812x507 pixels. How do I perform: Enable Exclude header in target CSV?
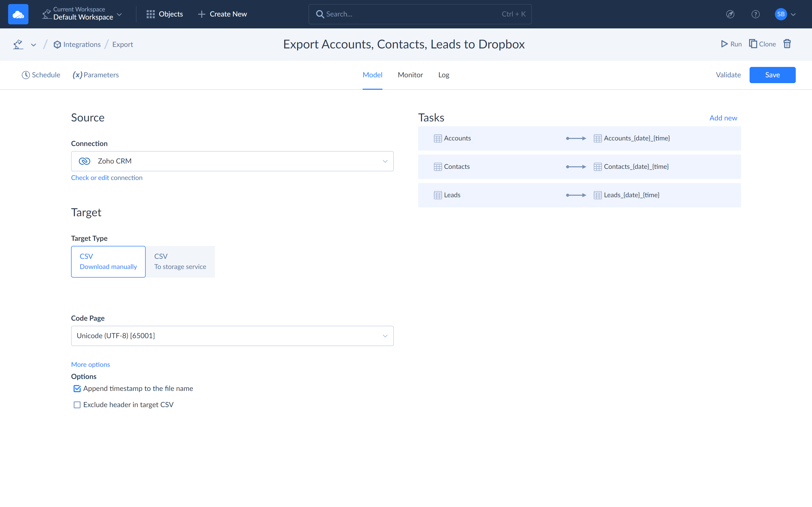[x=77, y=405]
